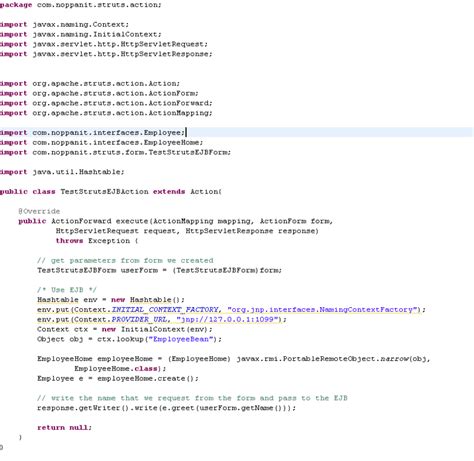Click the Hashtable env declaration line
The width and height of the screenshot is (474, 461).
coord(111,300)
